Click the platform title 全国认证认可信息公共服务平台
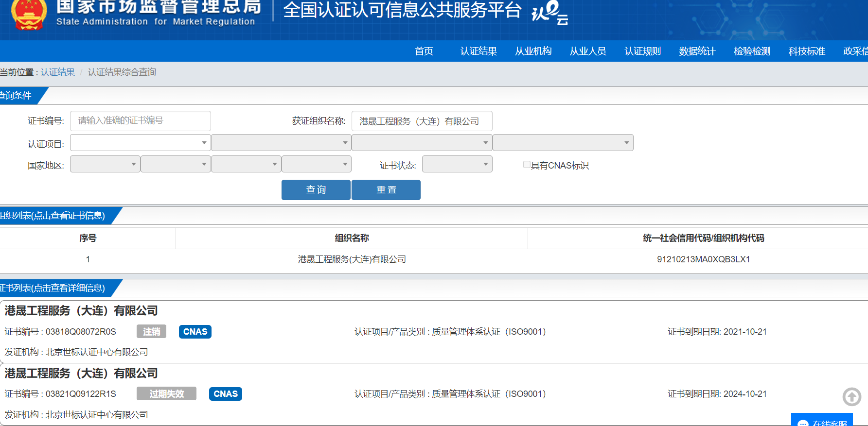The width and height of the screenshot is (868, 426). [402, 10]
